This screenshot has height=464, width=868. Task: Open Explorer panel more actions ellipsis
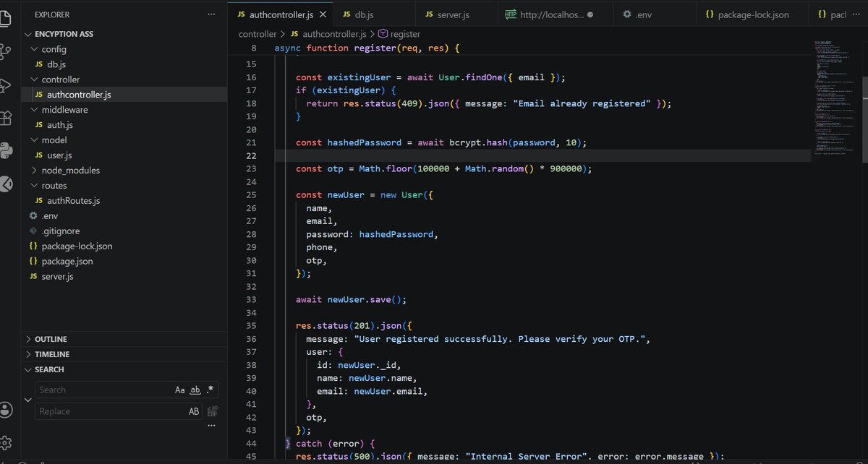pos(211,14)
